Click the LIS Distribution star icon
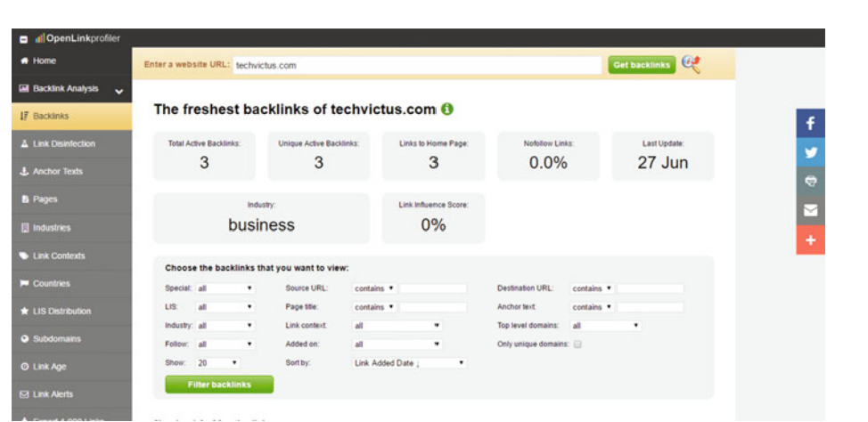Screen dimensions: 868x422 pos(24,312)
